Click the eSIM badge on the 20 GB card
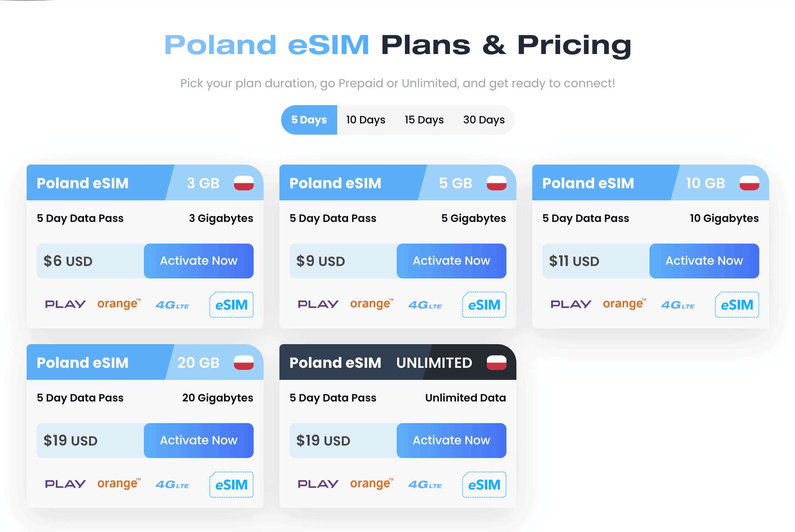The image size is (795, 532). (231, 484)
